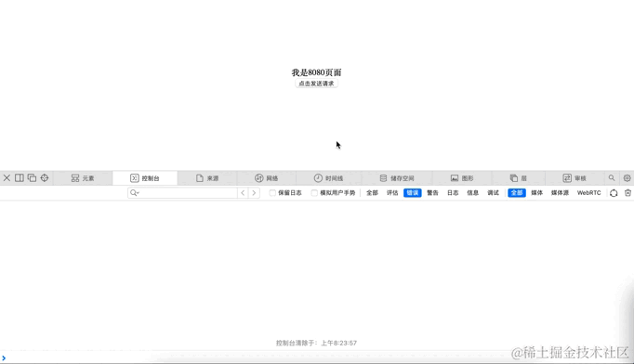Screen dimensions: 634x364
Task: Go to previous search result arrow
Action: (x=243, y=193)
